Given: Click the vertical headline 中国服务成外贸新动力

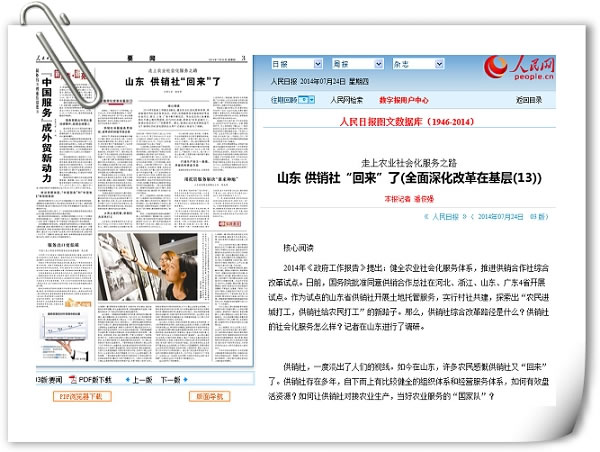Looking at the screenshot, I should [47, 130].
